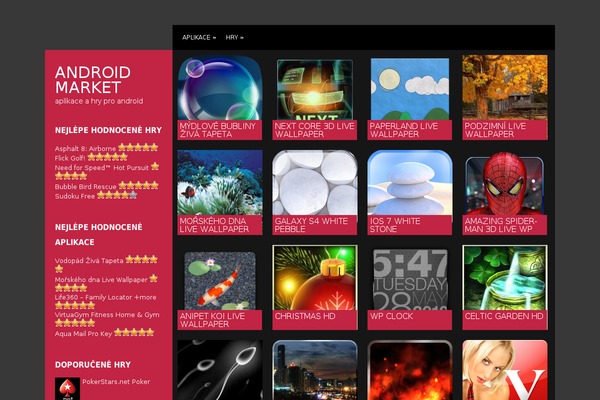Open Life360 - Family Locator link

(105, 297)
